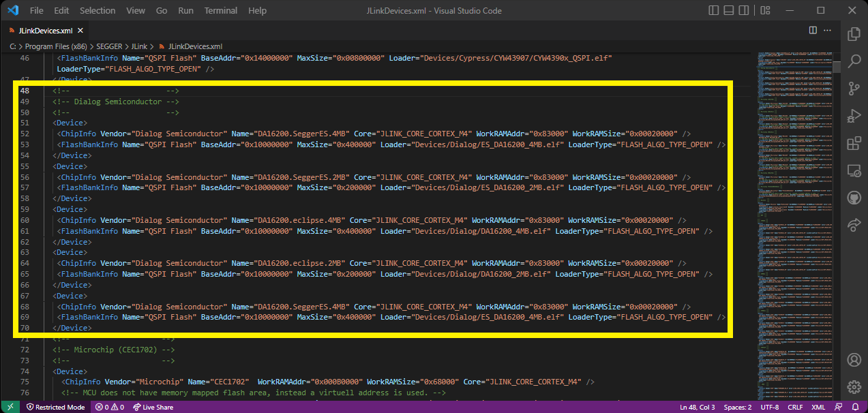Change the CRLF end-of-line sequence

coord(796,407)
